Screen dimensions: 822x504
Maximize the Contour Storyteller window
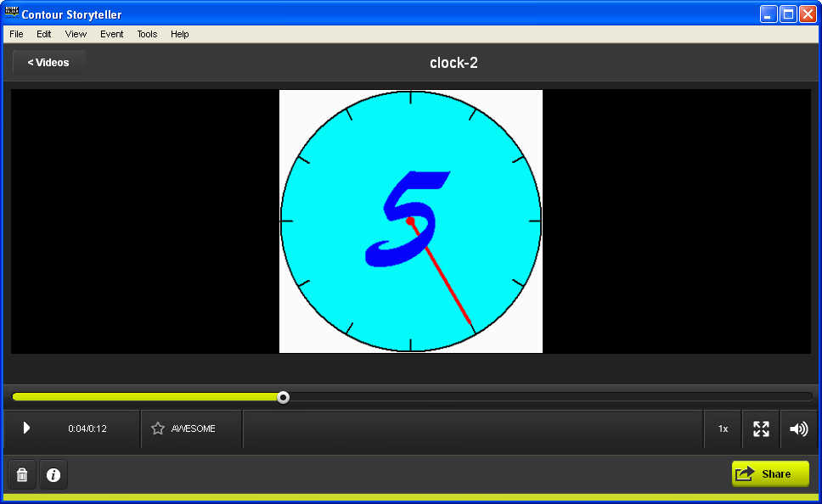click(x=788, y=14)
